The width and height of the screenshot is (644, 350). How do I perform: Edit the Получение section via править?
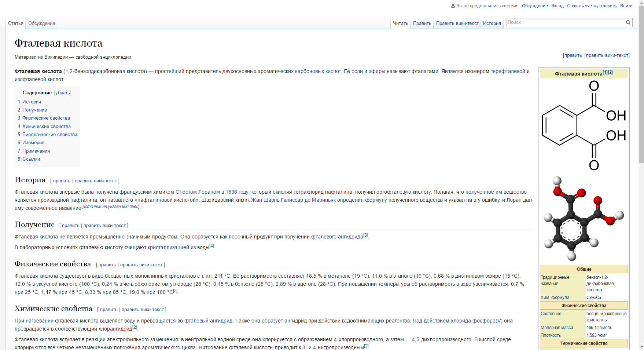click(x=70, y=226)
